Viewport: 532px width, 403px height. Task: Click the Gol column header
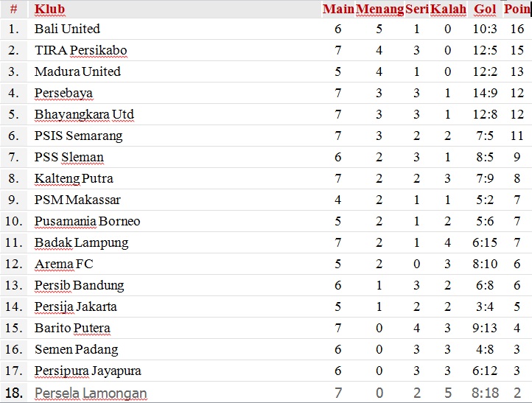(485, 10)
